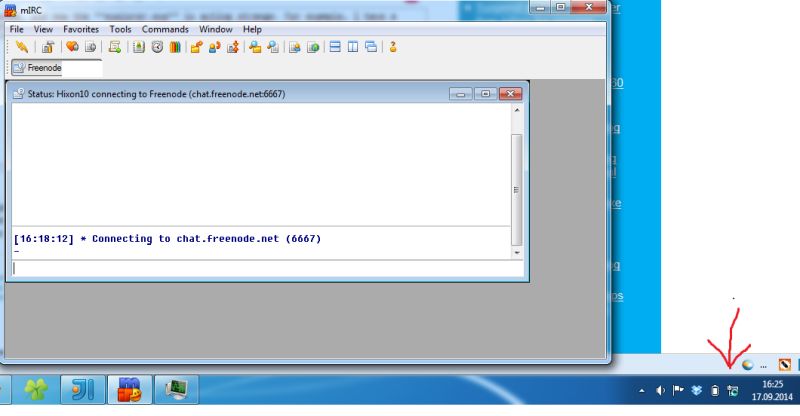This screenshot has width=800, height=416.
Task: Open the View menu
Action: tap(43, 29)
